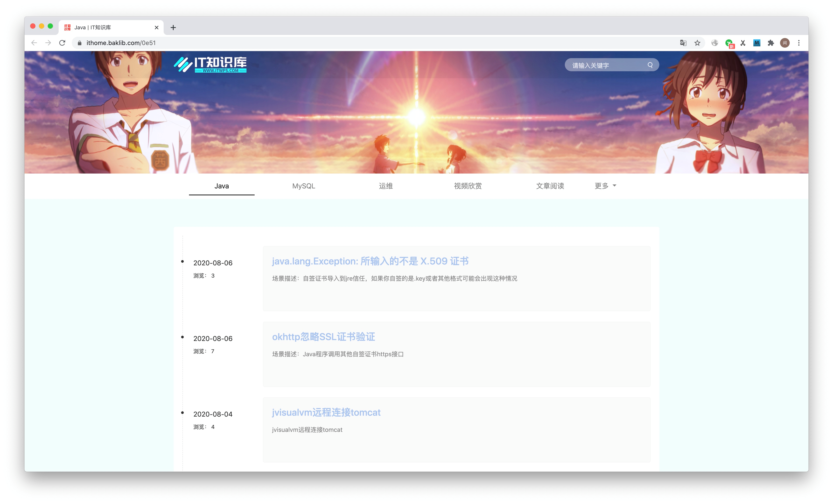
Task: Open the X.509 证书 exception article
Action: (x=370, y=261)
